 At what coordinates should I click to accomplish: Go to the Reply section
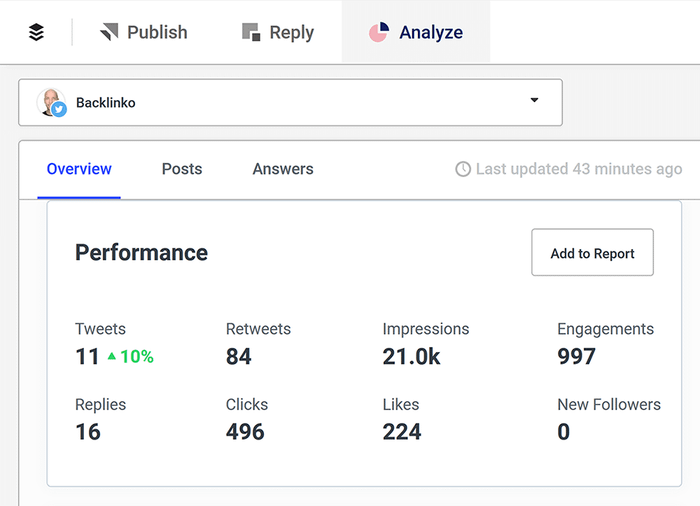[x=278, y=32]
